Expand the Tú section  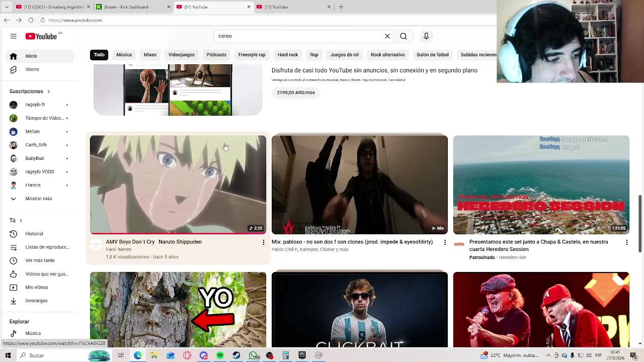pyautogui.click(x=16, y=220)
